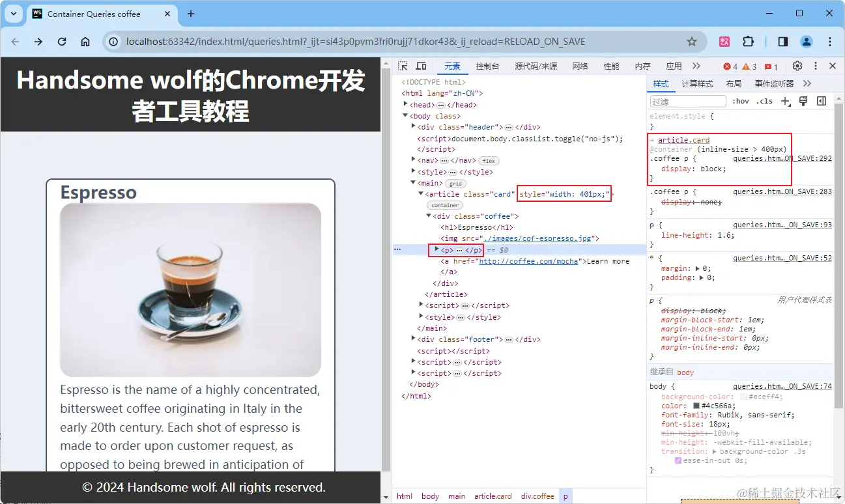The image size is (845, 504).
Task: Toggle the inspect element picker icon
Action: point(403,66)
